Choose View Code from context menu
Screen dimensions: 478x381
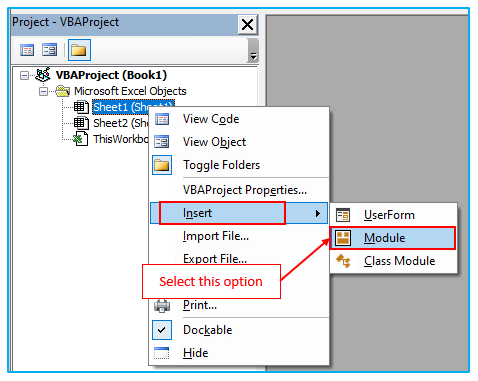click(x=211, y=119)
